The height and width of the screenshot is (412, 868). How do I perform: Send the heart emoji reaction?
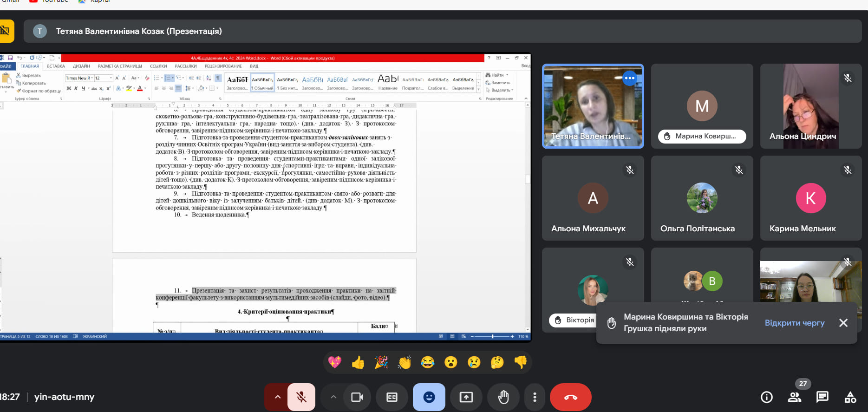point(334,362)
